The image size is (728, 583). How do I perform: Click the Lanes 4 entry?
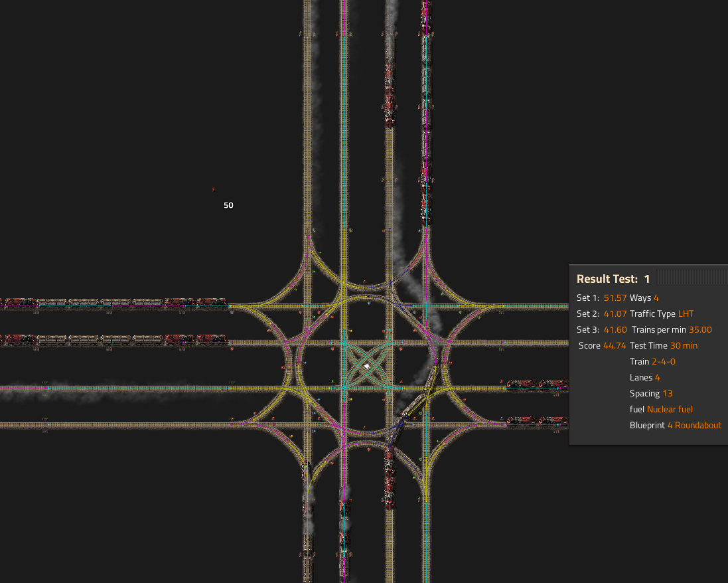tap(644, 377)
